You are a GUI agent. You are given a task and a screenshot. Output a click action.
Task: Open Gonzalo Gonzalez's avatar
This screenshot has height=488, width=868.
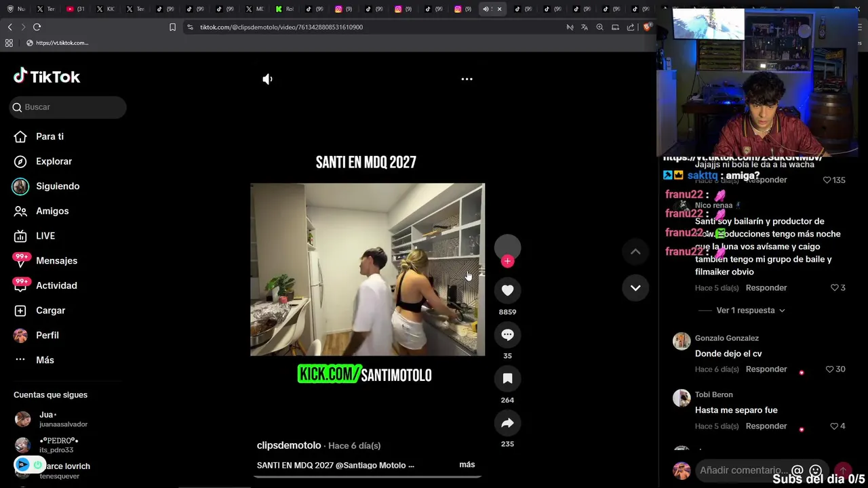(682, 341)
